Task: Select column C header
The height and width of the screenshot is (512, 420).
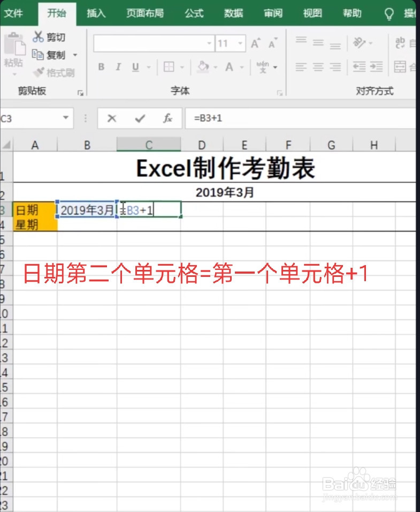Action: point(149,145)
